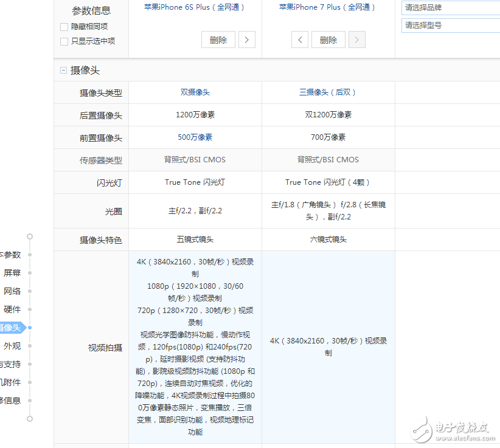Click the timeline dot next to 外观
The image size is (500, 448).
30,345
